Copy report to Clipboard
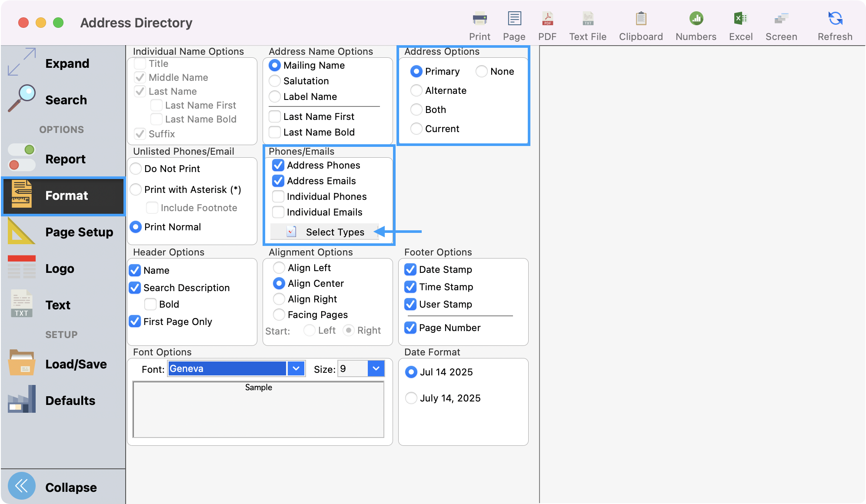 click(640, 24)
